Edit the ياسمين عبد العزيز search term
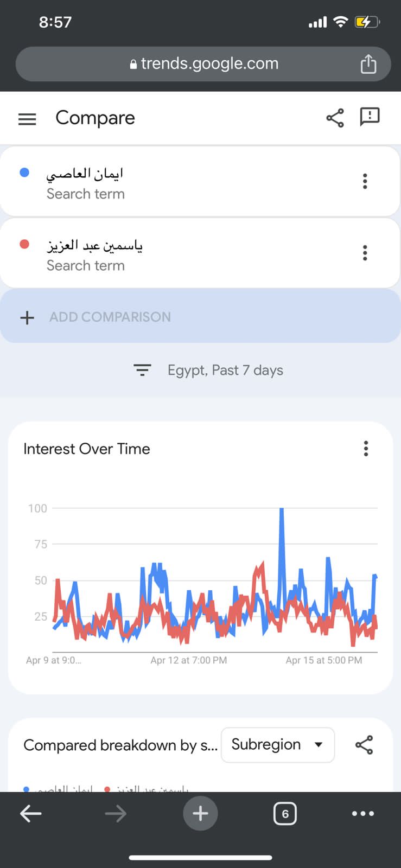The width and height of the screenshot is (401, 868). (94, 246)
